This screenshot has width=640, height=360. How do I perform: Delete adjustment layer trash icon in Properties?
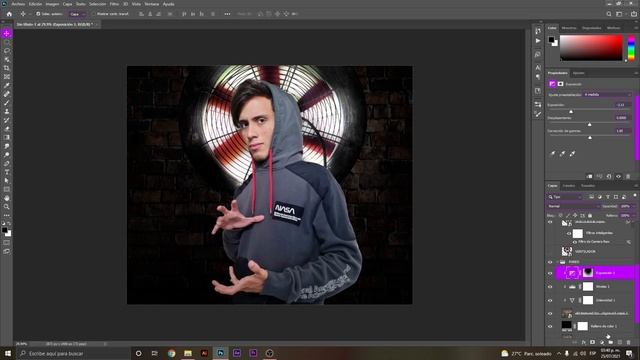point(628,176)
